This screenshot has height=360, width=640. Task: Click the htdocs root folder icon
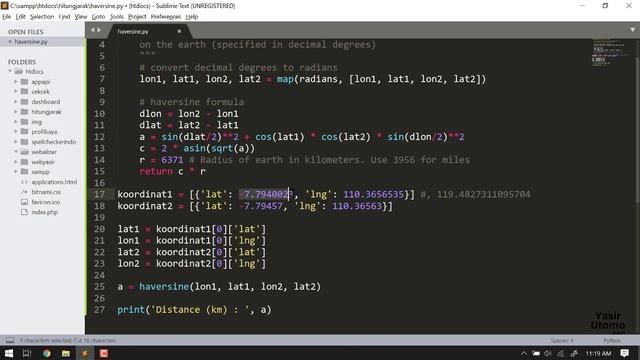coord(19,71)
